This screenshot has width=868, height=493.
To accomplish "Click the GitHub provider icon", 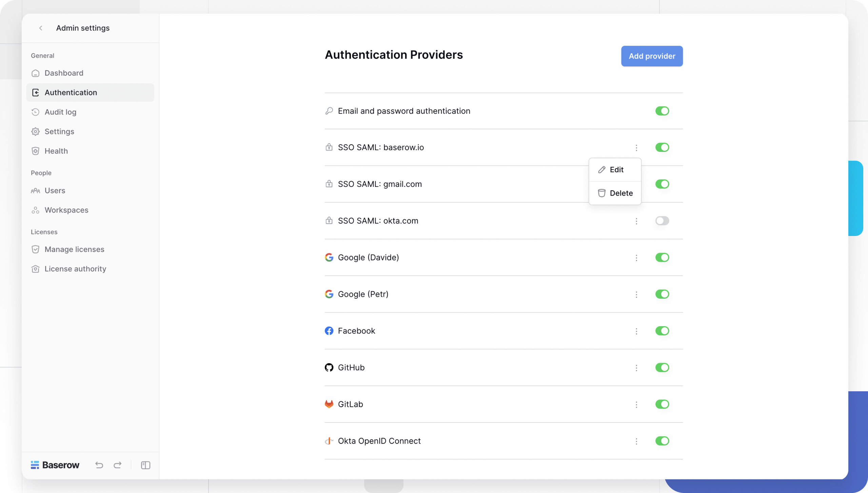I will click(329, 367).
